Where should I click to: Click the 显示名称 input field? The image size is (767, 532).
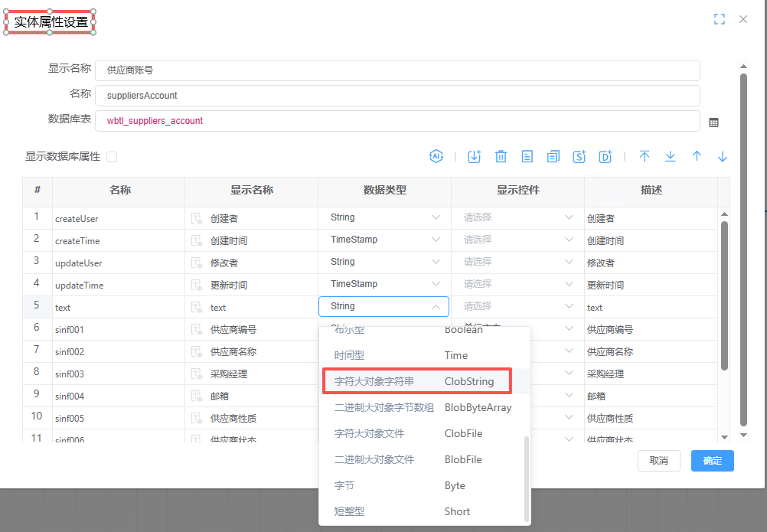397,70
